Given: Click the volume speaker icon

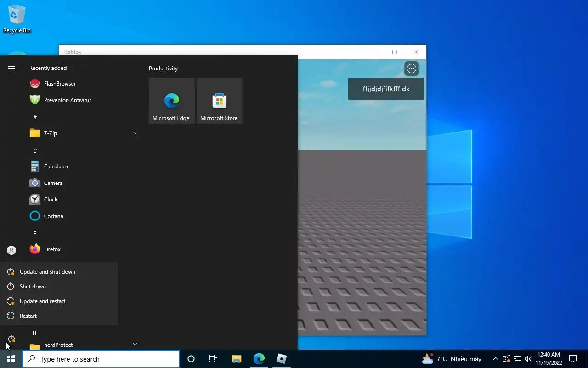Looking at the screenshot, I should (x=528, y=359).
